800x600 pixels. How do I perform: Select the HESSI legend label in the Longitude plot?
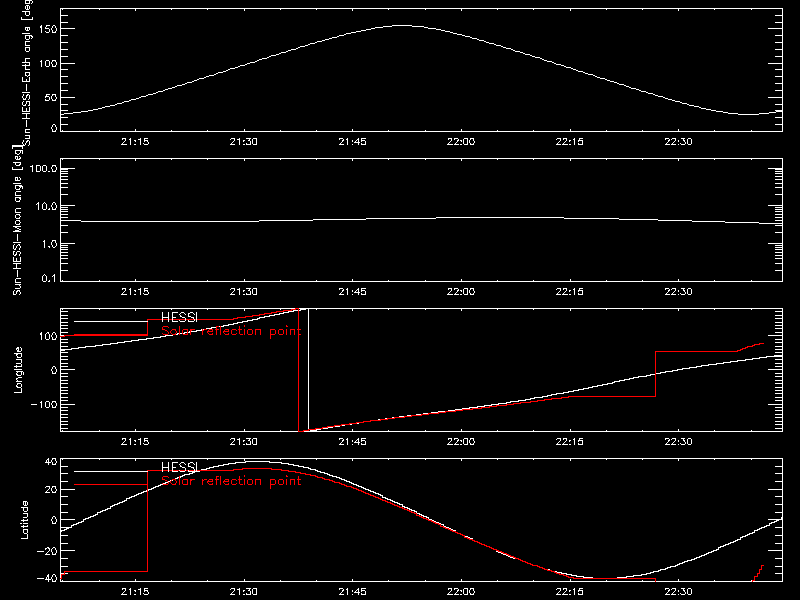click(179, 317)
